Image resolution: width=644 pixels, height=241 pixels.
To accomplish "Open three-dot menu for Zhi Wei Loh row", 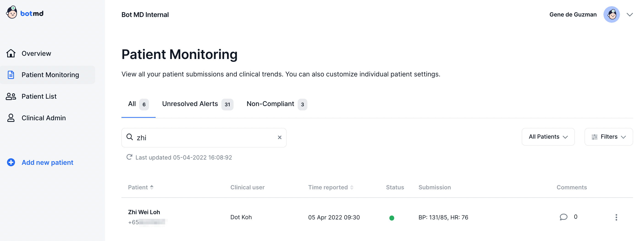I will 616,217.
